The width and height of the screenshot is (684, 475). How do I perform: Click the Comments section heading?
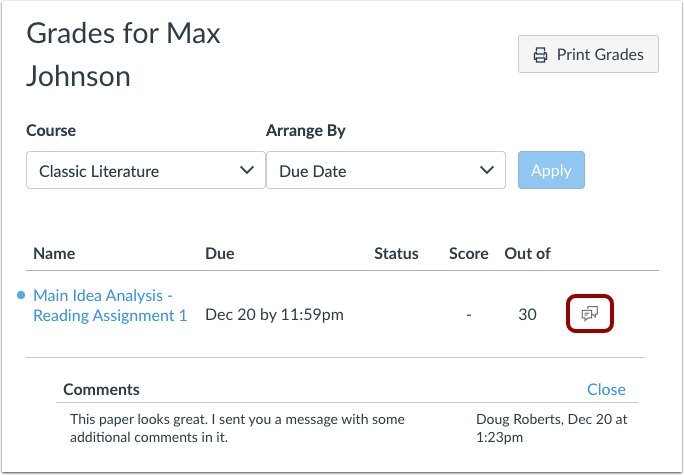(101, 389)
